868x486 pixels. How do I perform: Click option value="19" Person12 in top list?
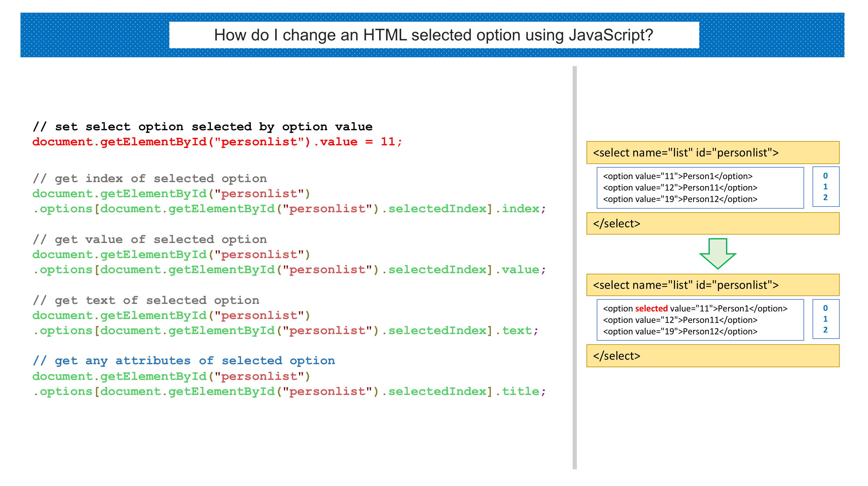pos(680,199)
